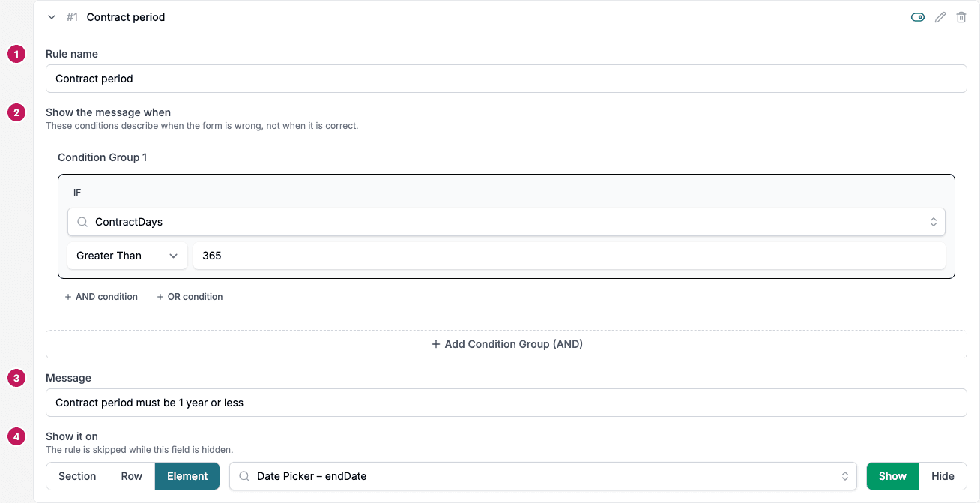Toggle the Contract period rule switch
Viewport: 980px width, 503px height.
[x=918, y=17]
